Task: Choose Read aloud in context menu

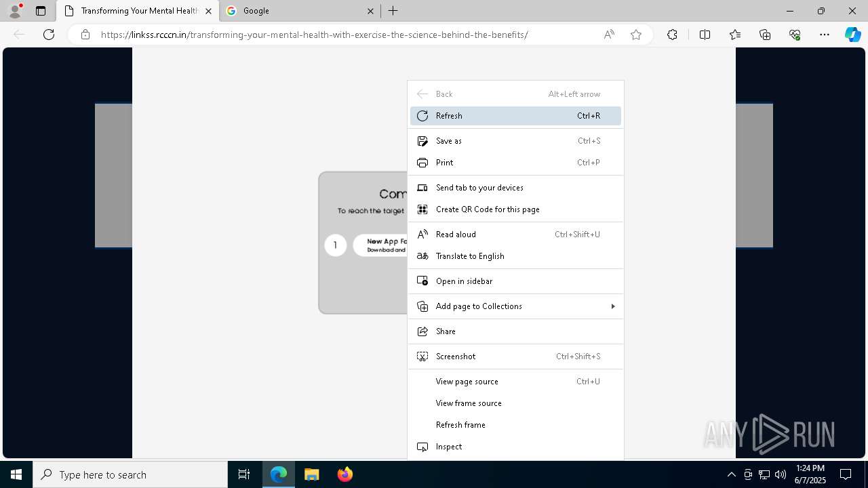Action: pyautogui.click(x=515, y=235)
